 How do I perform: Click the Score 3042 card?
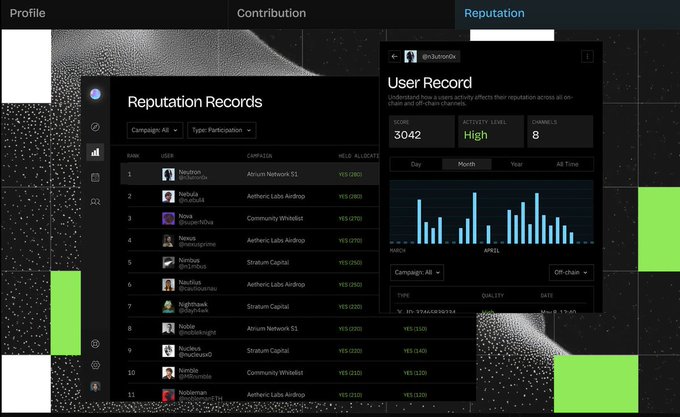[x=422, y=131]
